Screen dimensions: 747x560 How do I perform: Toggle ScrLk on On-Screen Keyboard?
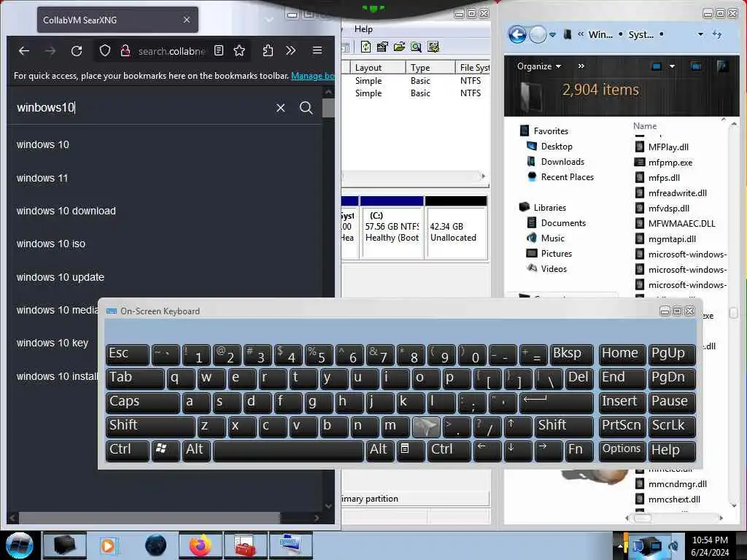point(671,426)
